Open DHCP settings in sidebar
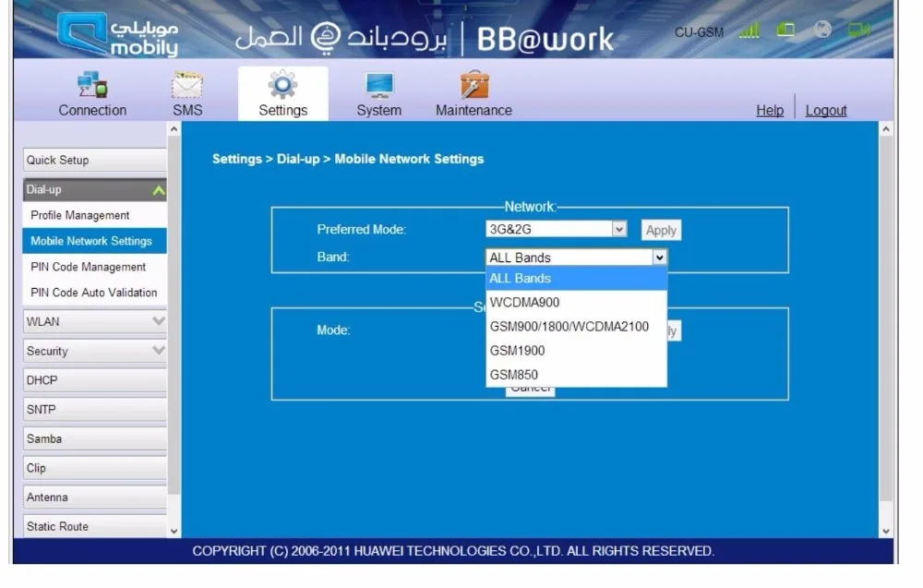Image resolution: width=923 pixels, height=588 pixels. [95, 380]
